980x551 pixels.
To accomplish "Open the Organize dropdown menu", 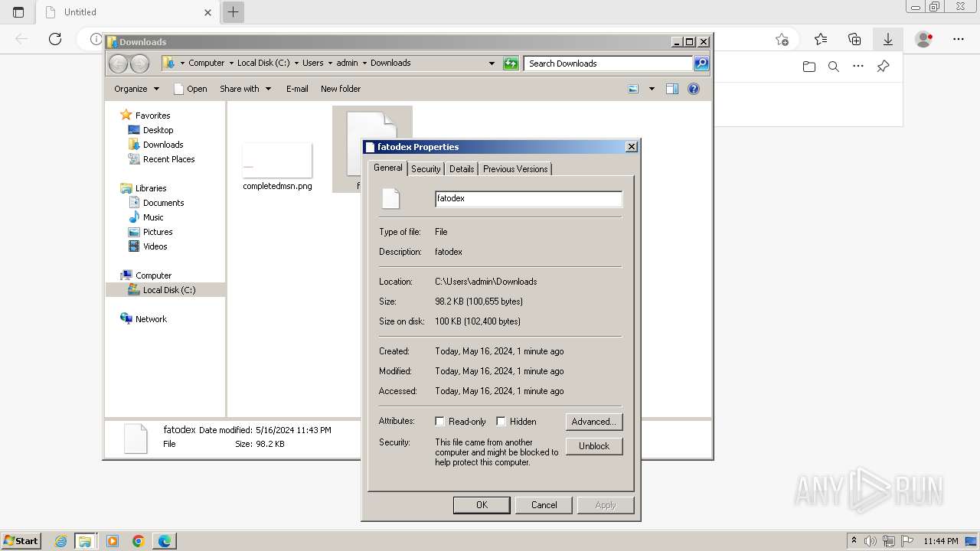I will tap(136, 89).
